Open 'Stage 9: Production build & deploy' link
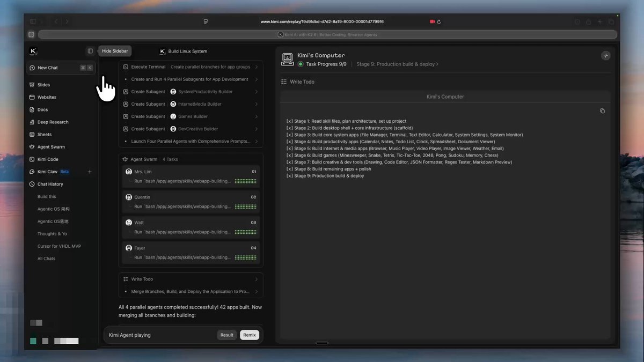Image resolution: width=644 pixels, height=362 pixels. tap(397, 64)
